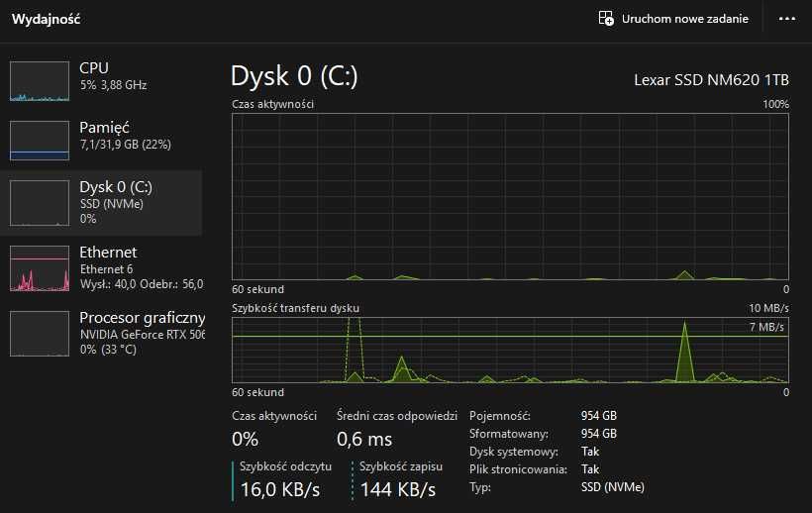Viewport: 812px width, 513px height.
Task: Click the Uruchom nowe zadanie icon
Action: pyautogui.click(x=606, y=19)
